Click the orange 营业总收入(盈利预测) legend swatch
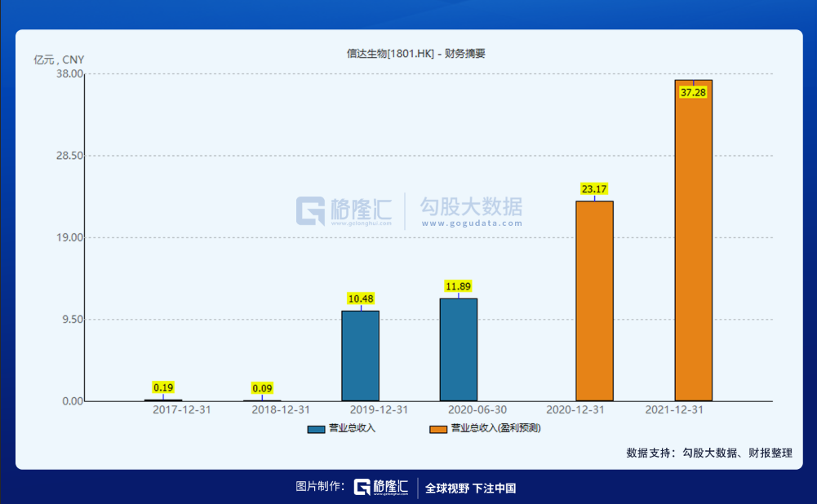Screen dimensions: 817x504 (438, 429)
